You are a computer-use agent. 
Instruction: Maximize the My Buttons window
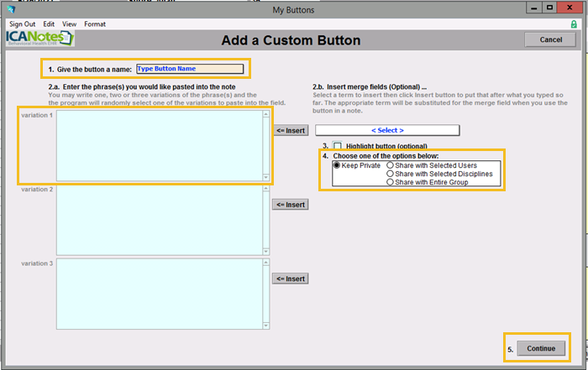[549, 8]
